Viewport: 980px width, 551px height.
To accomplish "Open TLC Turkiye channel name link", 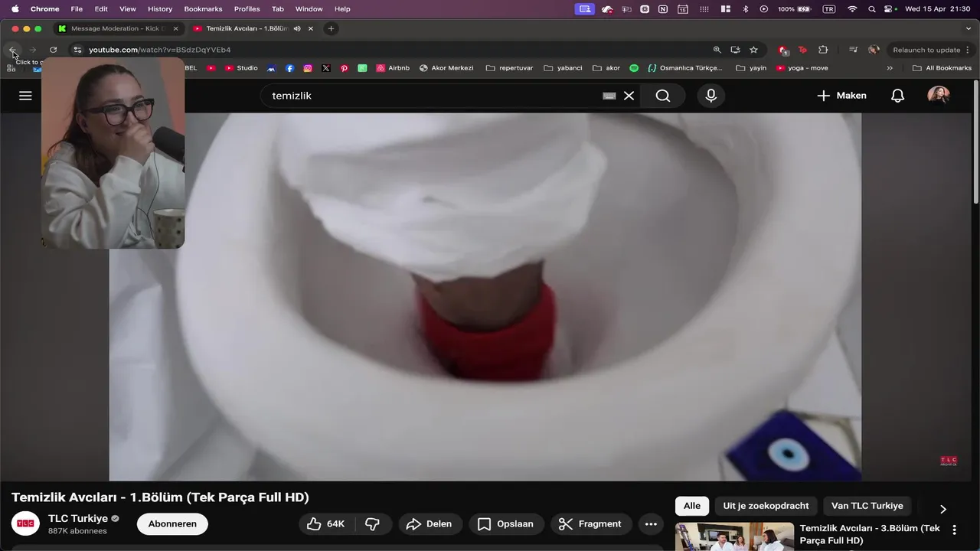I will [78, 518].
